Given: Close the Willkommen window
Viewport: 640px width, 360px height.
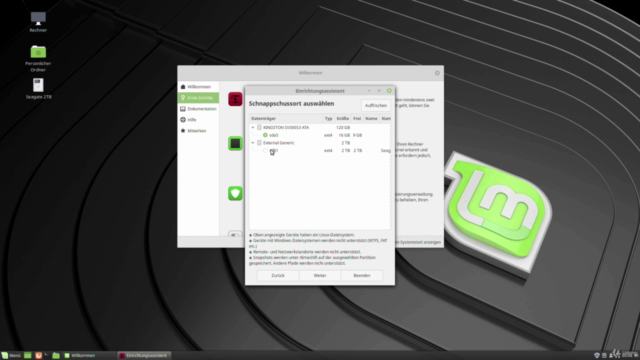Looking at the screenshot, I should [x=437, y=73].
